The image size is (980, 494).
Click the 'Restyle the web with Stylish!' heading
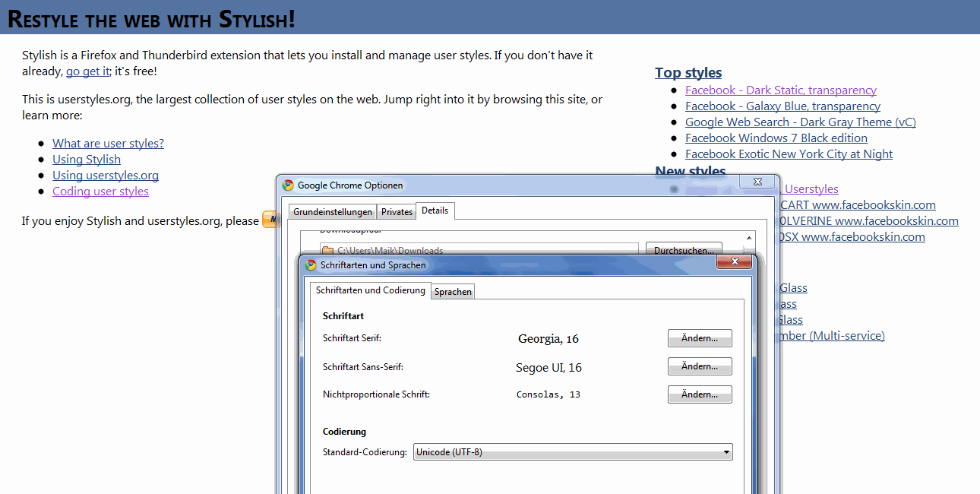[x=151, y=19]
